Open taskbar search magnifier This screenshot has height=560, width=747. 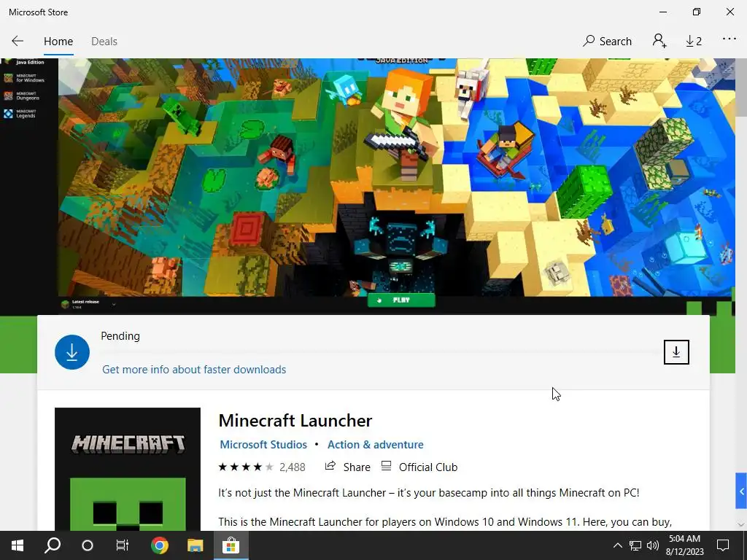click(53, 545)
